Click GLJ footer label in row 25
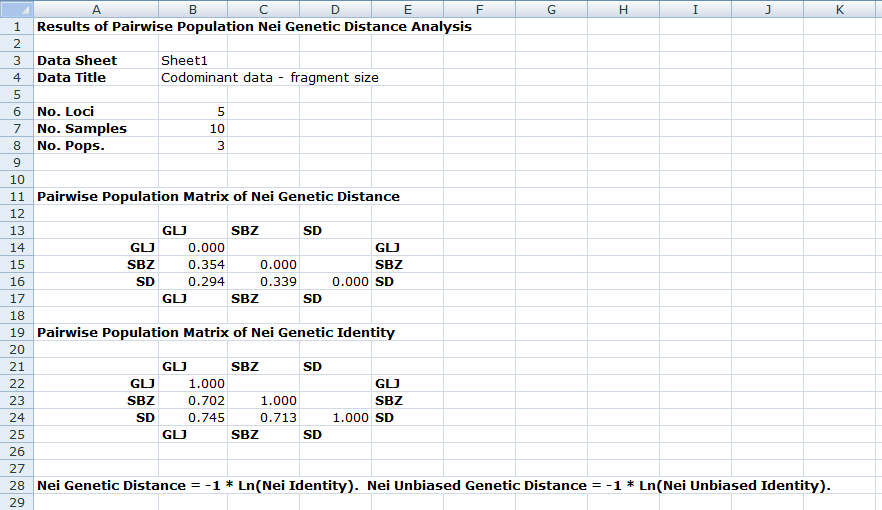 point(174,434)
